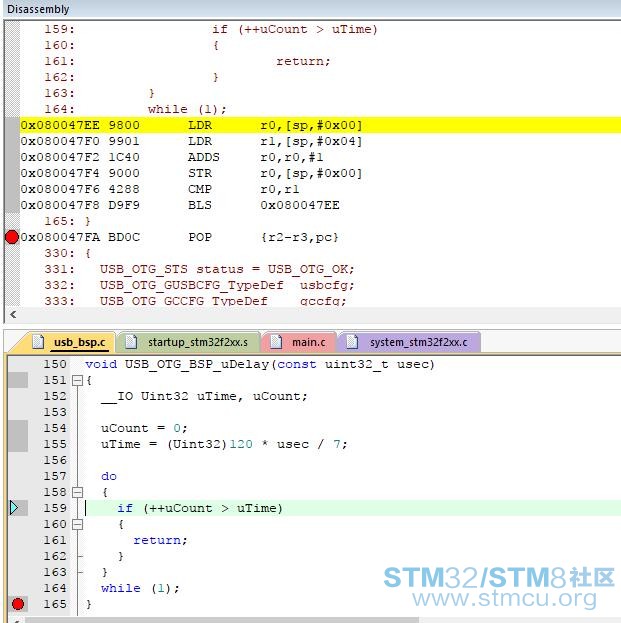Click the file icon on main.c tab
Viewport: 621px width, 623px height.
(276, 342)
